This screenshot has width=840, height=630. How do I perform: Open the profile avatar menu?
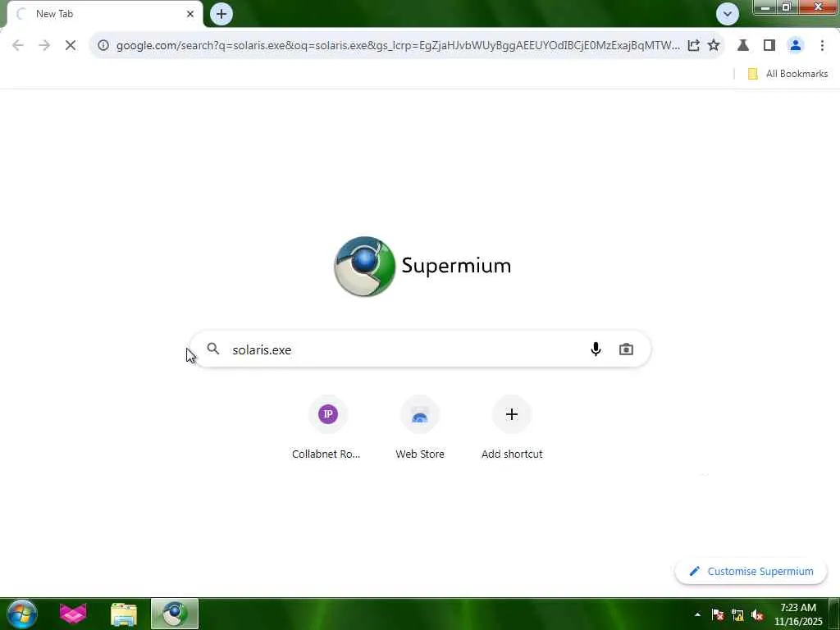[796, 46]
